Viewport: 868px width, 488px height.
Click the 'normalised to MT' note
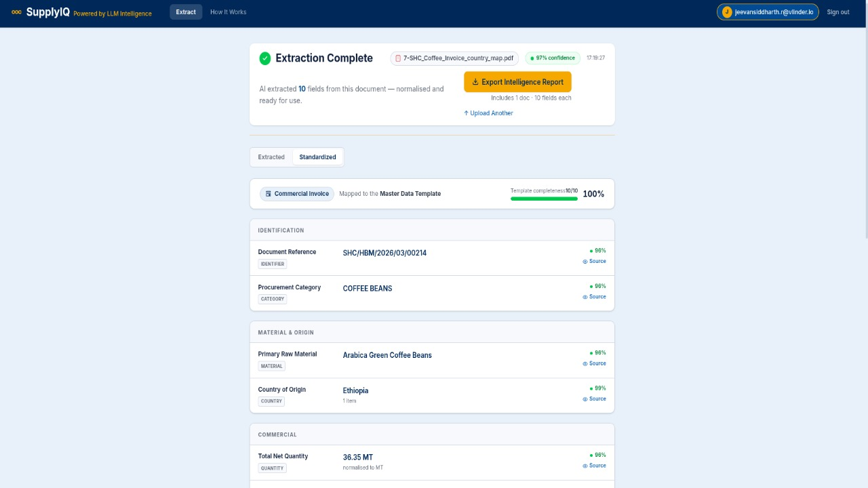pos(363,468)
